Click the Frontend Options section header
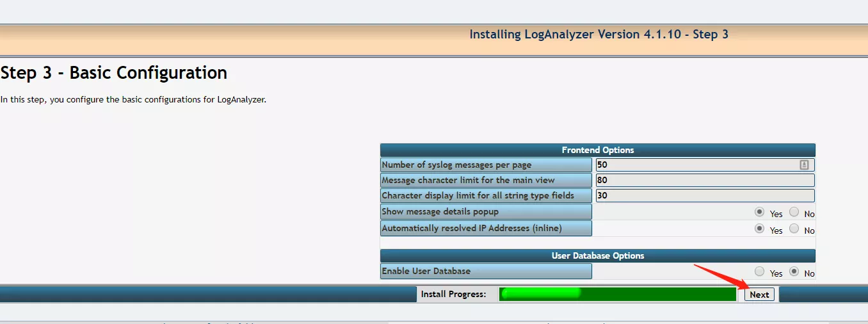Screen dimensions: 868x324 597,150
